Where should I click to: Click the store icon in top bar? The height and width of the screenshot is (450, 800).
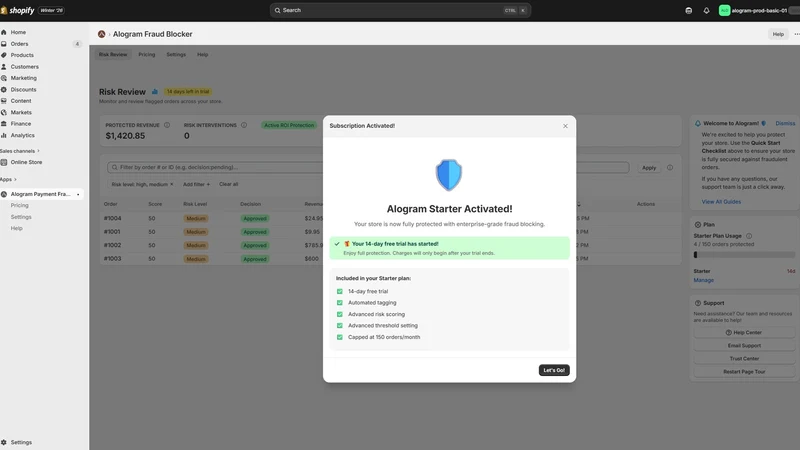tap(688, 10)
